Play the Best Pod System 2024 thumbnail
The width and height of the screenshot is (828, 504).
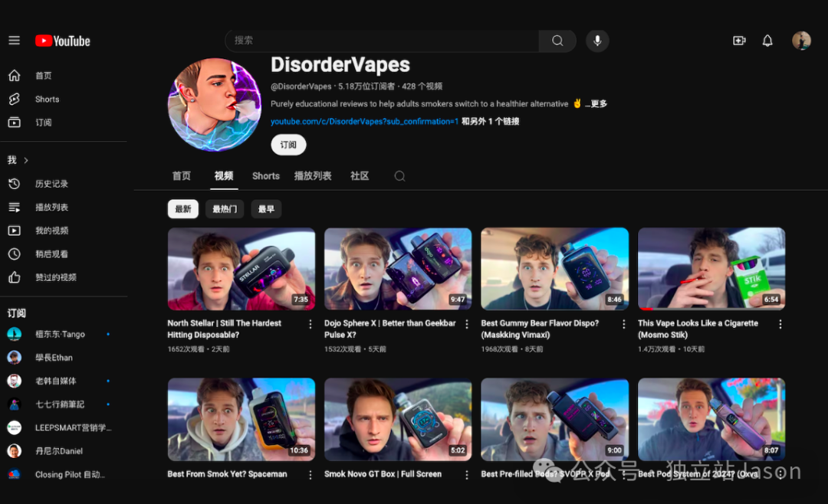[x=711, y=420]
